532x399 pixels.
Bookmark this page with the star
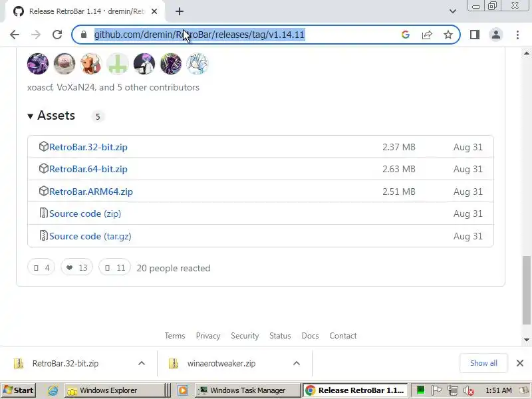(x=448, y=35)
